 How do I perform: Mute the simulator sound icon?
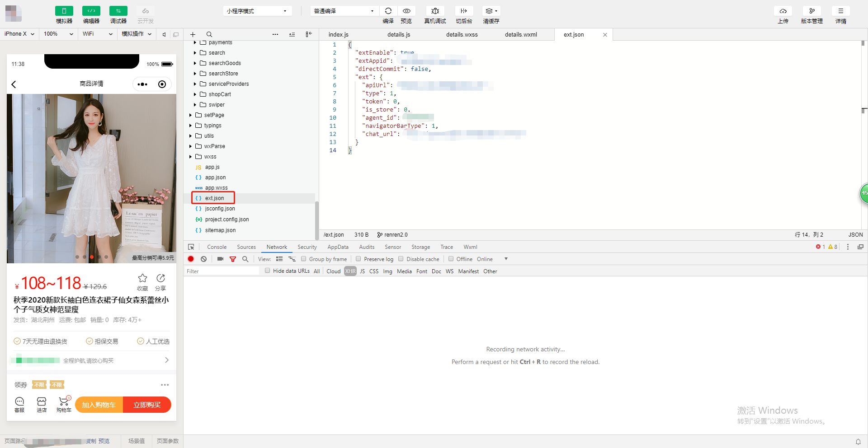pos(164,34)
